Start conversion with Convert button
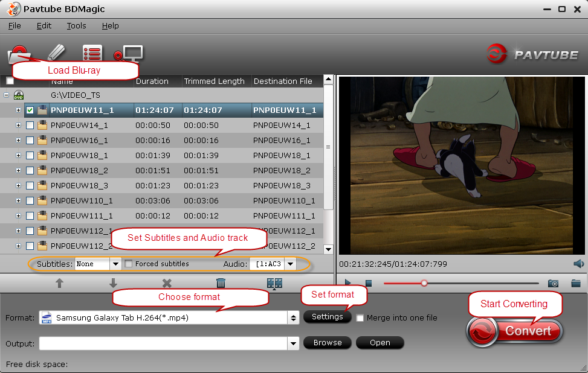 [x=515, y=331]
